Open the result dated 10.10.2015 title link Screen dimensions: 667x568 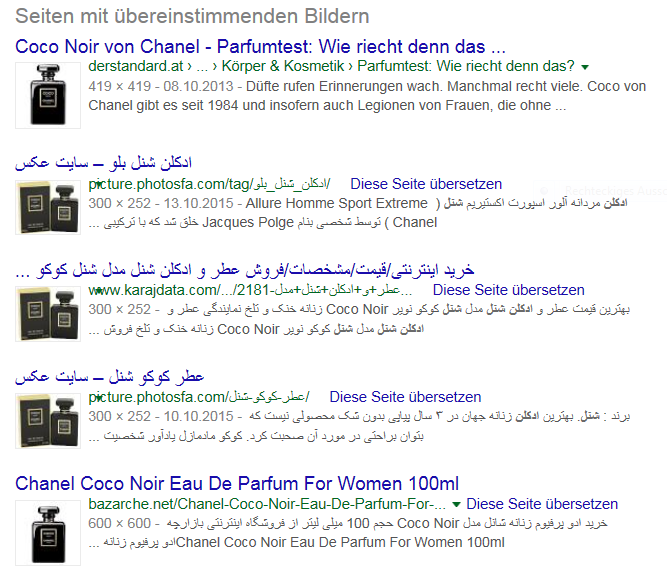(109, 376)
